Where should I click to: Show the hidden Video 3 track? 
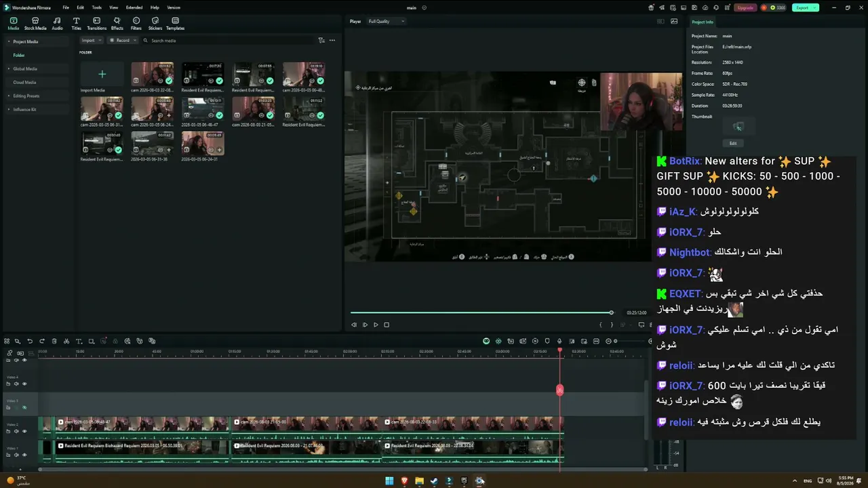[24, 407]
